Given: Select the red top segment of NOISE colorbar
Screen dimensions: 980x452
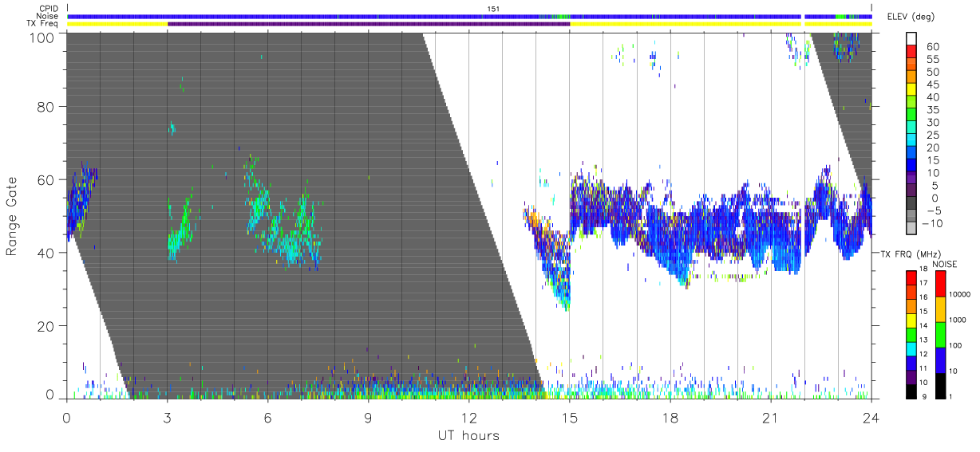Looking at the screenshot, I should point(940,284).
